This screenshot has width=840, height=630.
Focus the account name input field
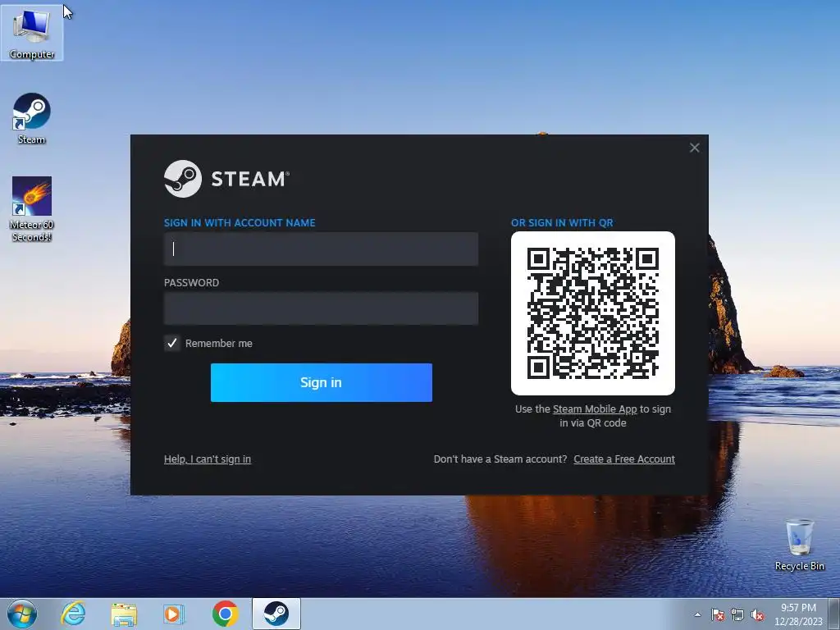(x=321, y=249)
